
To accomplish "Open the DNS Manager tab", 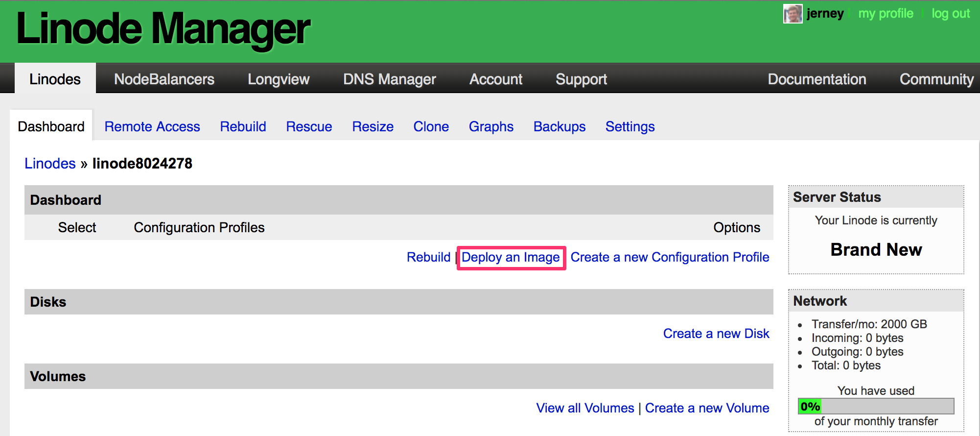I will (390, 79).
